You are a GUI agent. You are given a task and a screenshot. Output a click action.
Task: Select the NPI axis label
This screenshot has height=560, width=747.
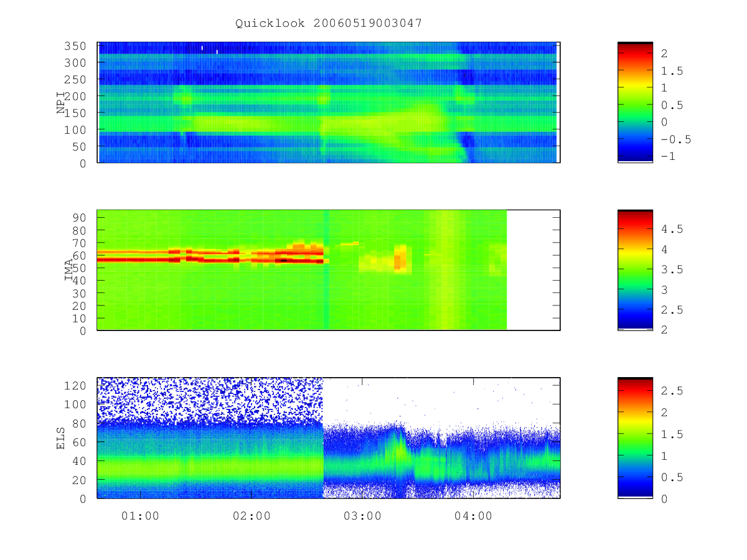point(61,103)
